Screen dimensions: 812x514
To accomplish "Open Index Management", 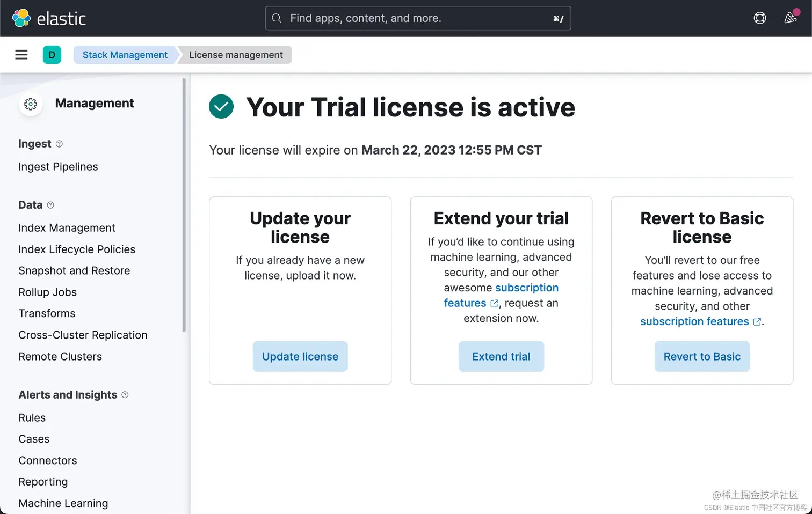I will 67,228.
